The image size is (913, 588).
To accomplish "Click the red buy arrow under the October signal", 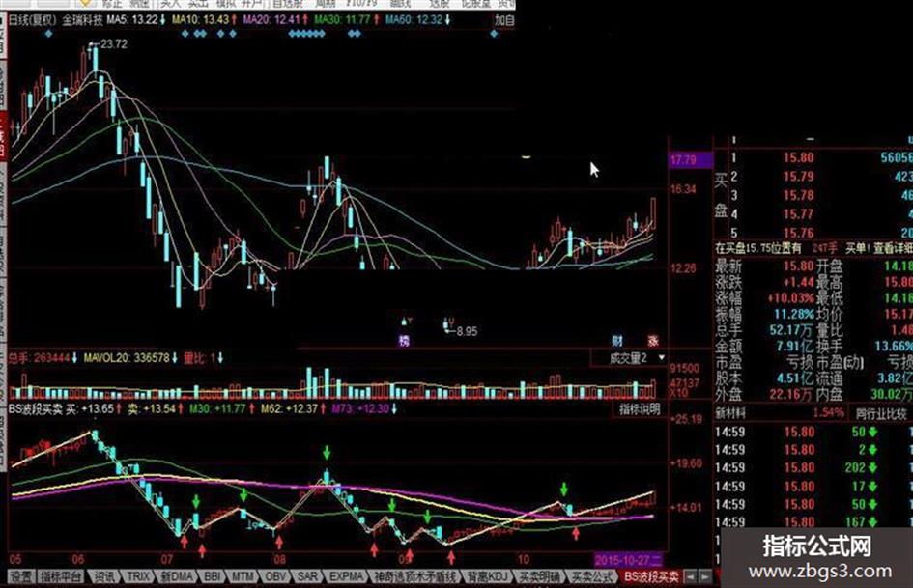I will 576,533.
